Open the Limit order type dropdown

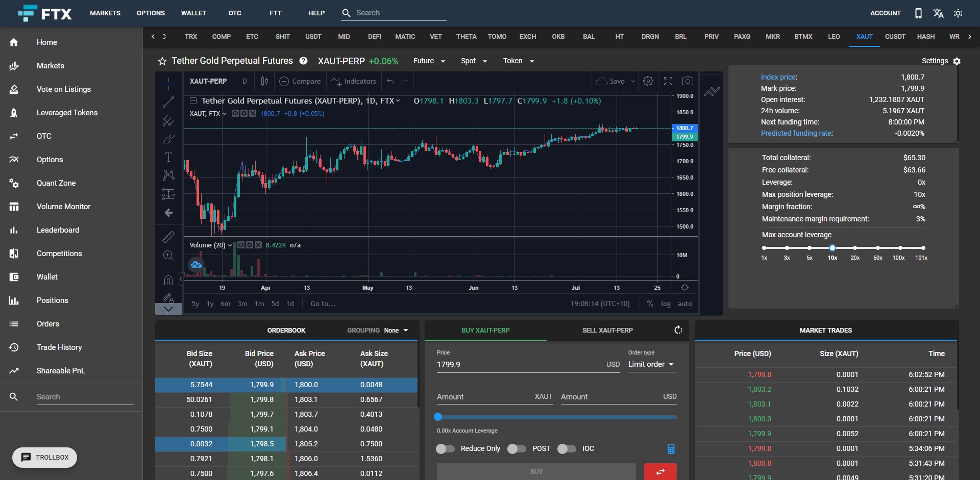coord(651,364)
